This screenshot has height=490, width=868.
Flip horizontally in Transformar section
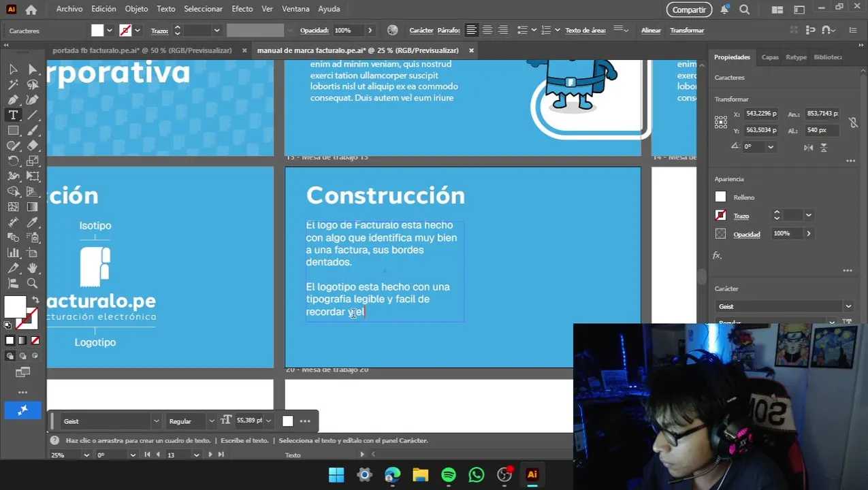tap(808, 147)
